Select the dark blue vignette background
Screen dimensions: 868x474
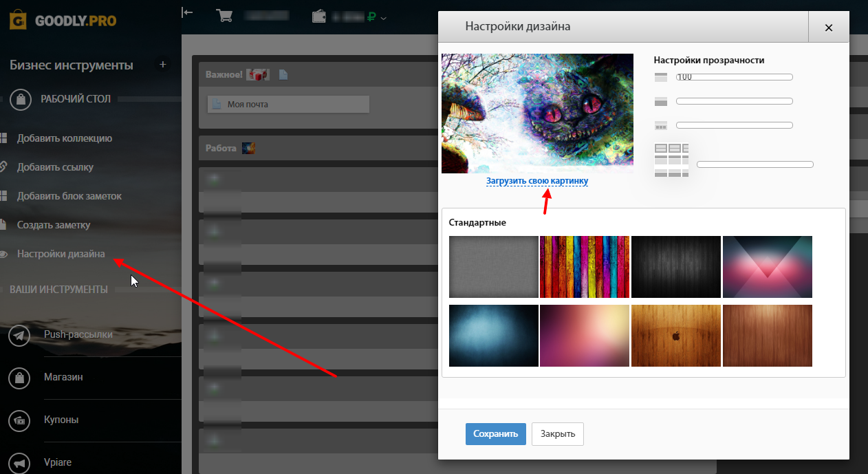(494, 336)
